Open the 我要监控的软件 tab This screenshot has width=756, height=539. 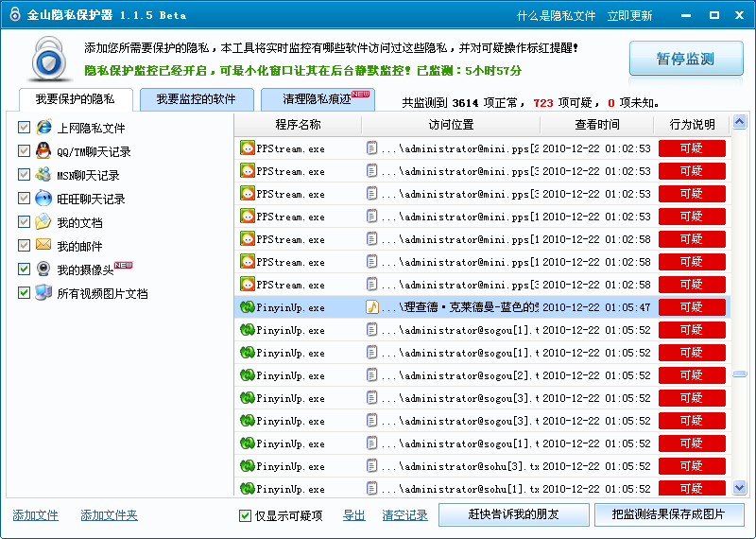pos(197,99)
